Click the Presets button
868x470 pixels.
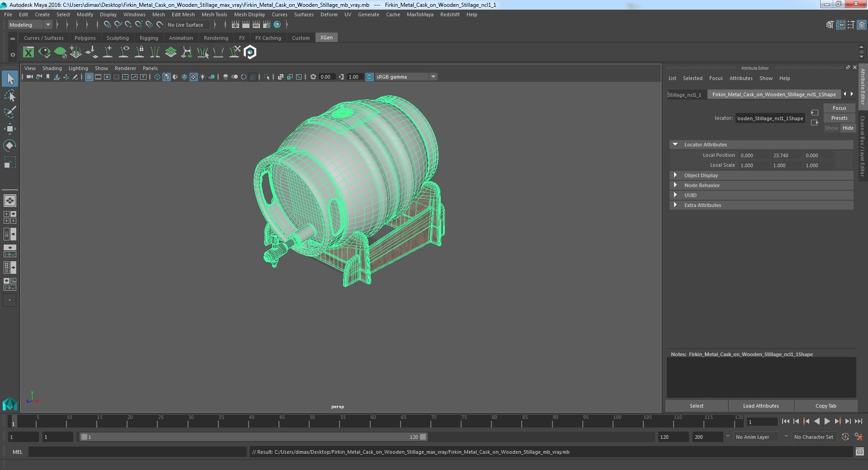tap(839, 118)
